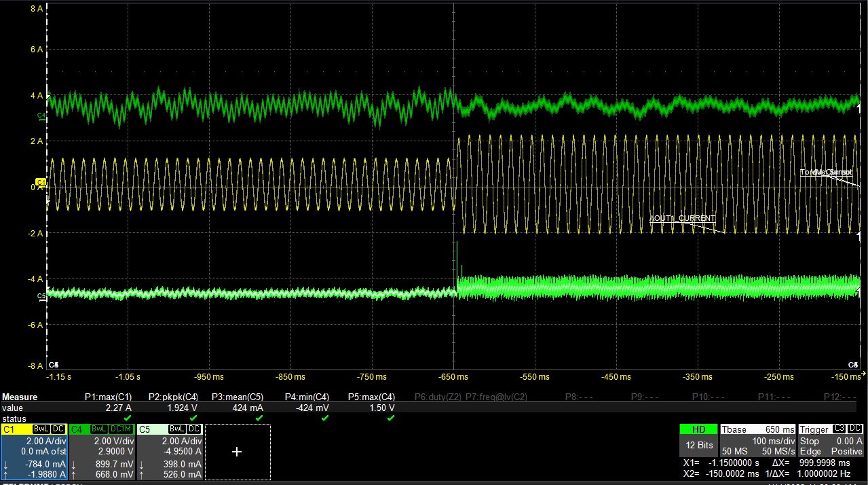The height and width of the screenshot is (485, 868).
Task: Click the DC coupling badge on C5
Action: 194,429
